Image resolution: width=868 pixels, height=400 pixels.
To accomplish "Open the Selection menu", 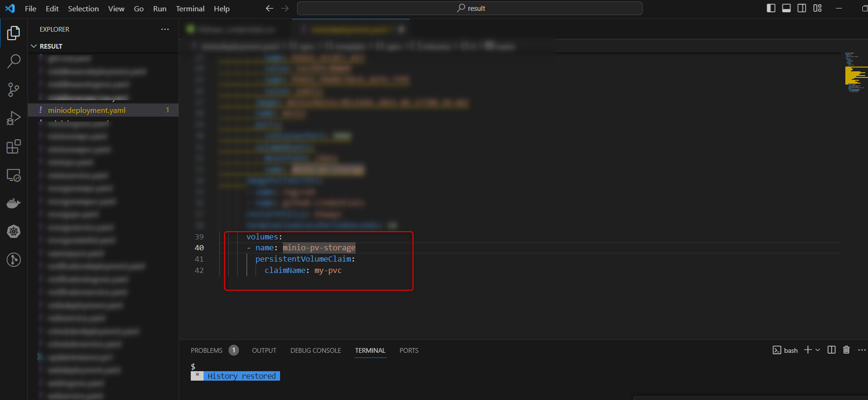I will click(x=84, y=9).
